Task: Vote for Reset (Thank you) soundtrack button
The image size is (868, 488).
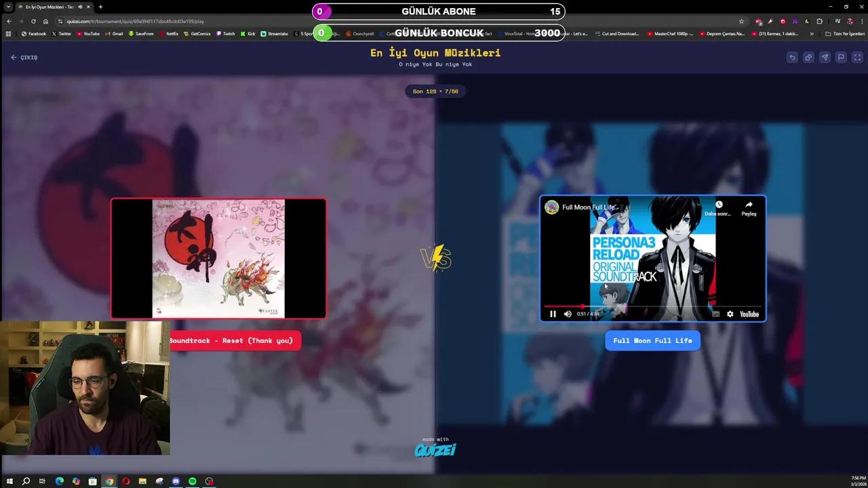Action: coord(231,340)
